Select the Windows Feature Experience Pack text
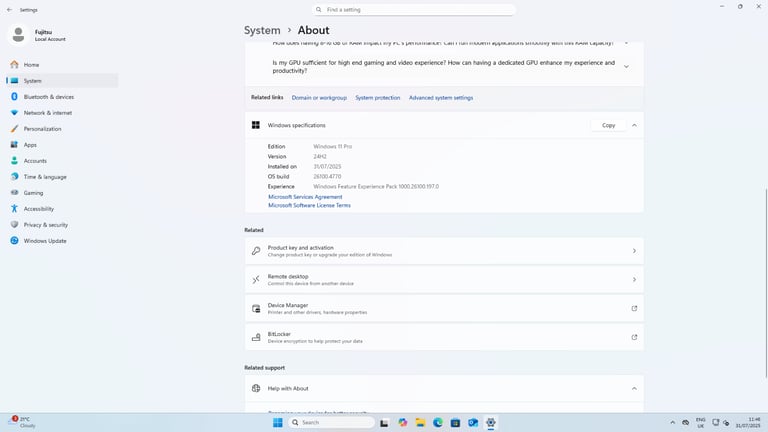Image resolution: width=768 pixels, height=432 pixels. 376,187
